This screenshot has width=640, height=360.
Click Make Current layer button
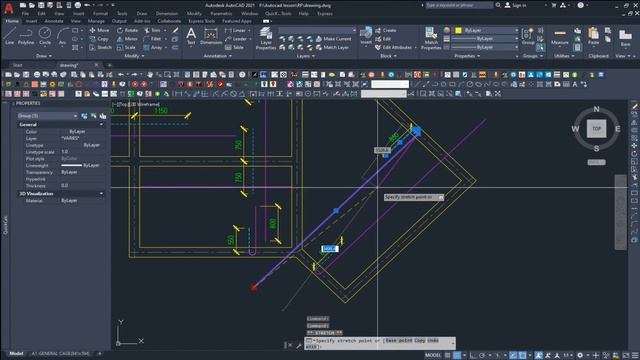coord(333,39)
